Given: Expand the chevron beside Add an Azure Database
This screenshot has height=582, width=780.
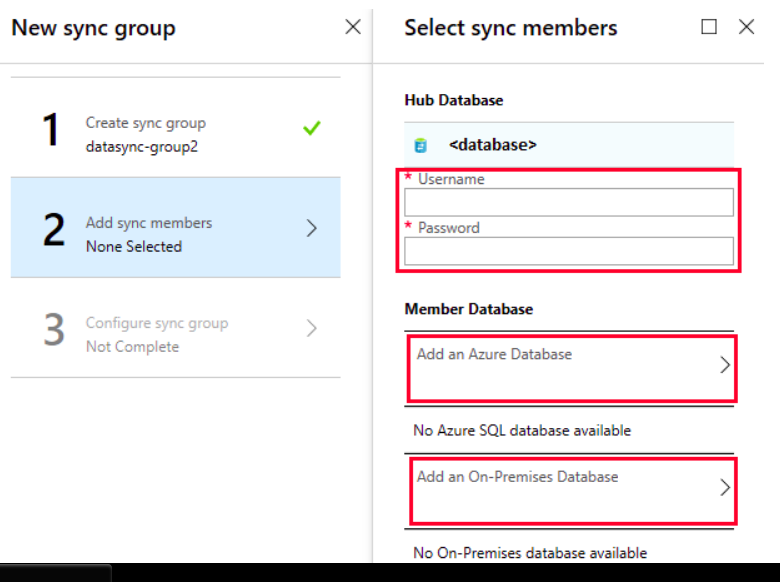Looking at the screenshot, I should tap(725, 366).
